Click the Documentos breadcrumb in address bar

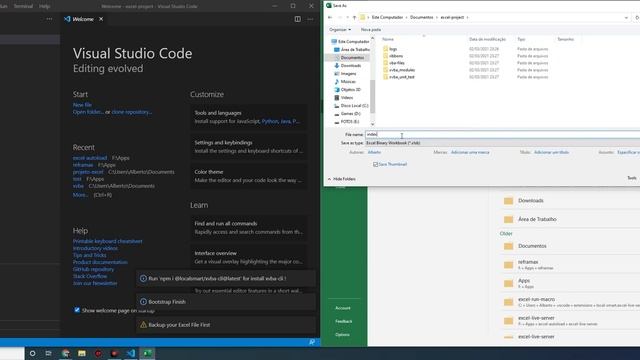(x=421, y=17)
